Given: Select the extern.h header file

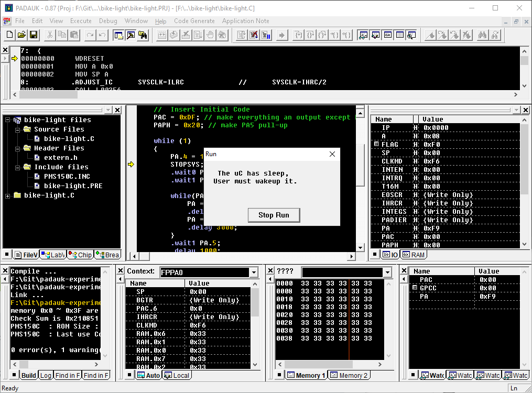Looking at the screenshot, I should pyautogui.click(x=60, y=158).
